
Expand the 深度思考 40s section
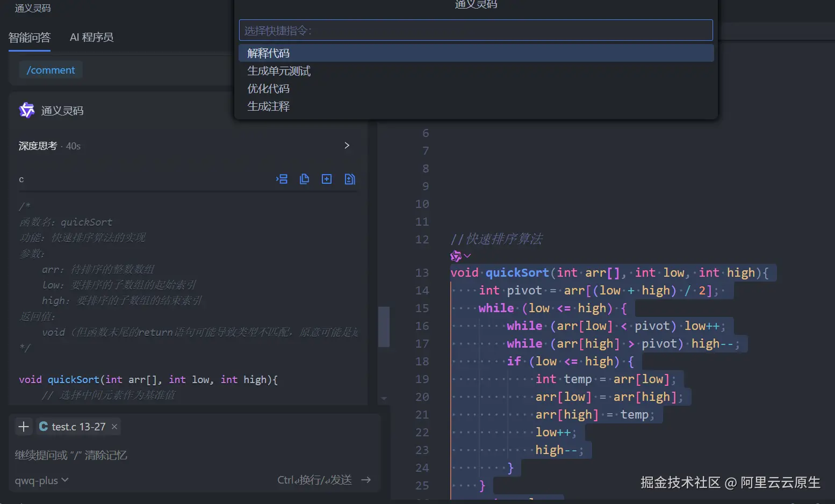click(184, 146)
